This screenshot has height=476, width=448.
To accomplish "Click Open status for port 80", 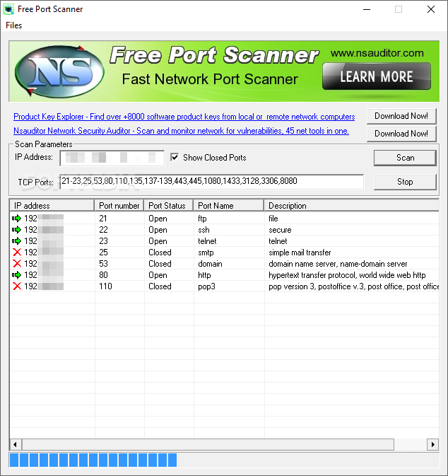I will tap(158, 275).
